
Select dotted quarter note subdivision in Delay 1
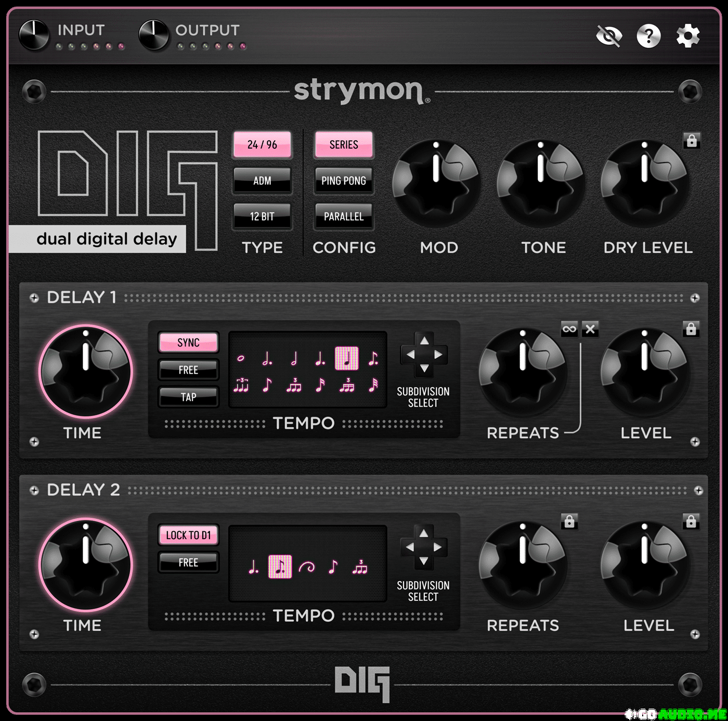tap(320, 358)
